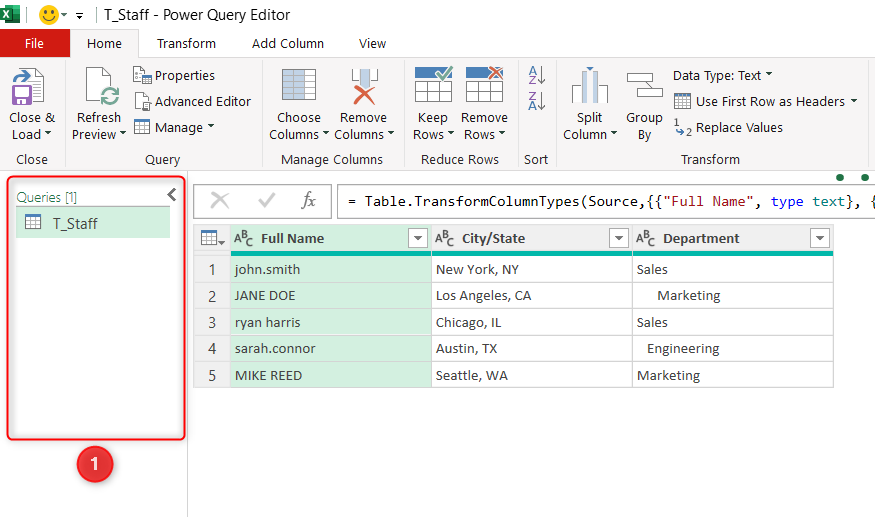Confirm formula with checkmark button

[266, 200]
